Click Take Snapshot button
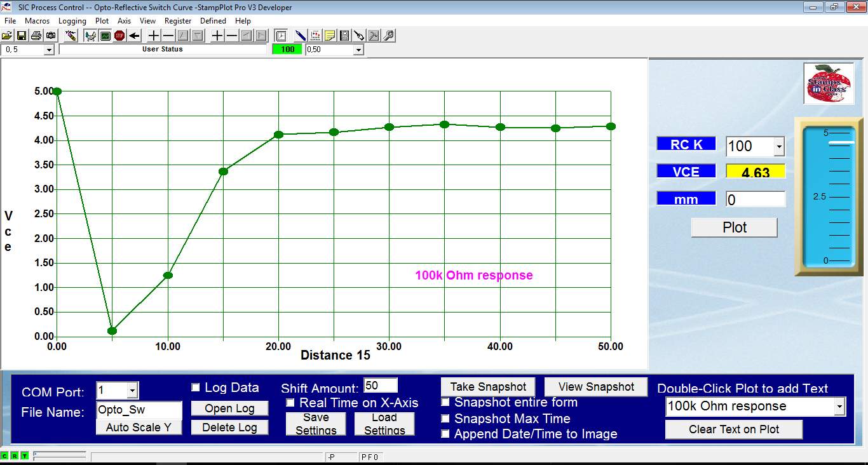Screen dimensions: 868x465 tap(488, 387)
